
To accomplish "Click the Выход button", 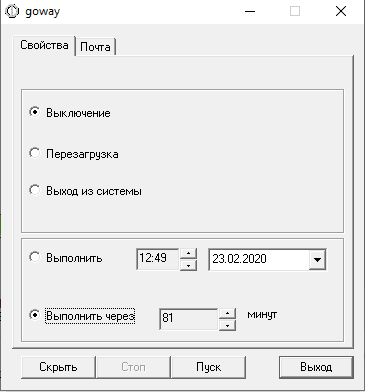I will (x=316, y=367).
